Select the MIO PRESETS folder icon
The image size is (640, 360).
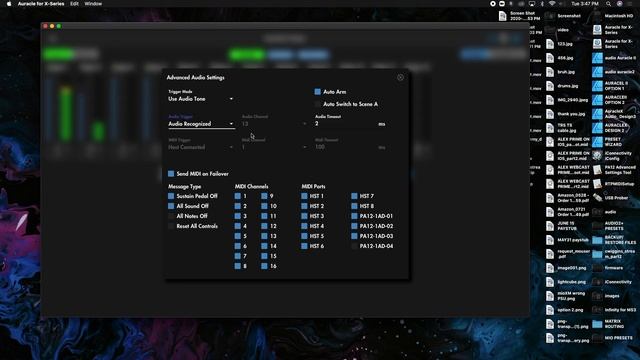(x=597, y=338)
